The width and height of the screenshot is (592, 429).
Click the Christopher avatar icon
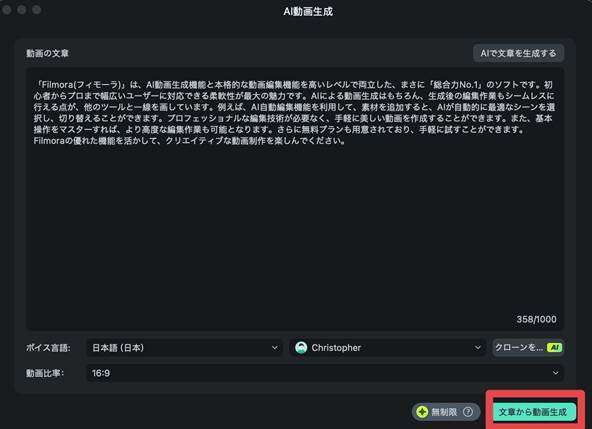click(x=301, y=348)
